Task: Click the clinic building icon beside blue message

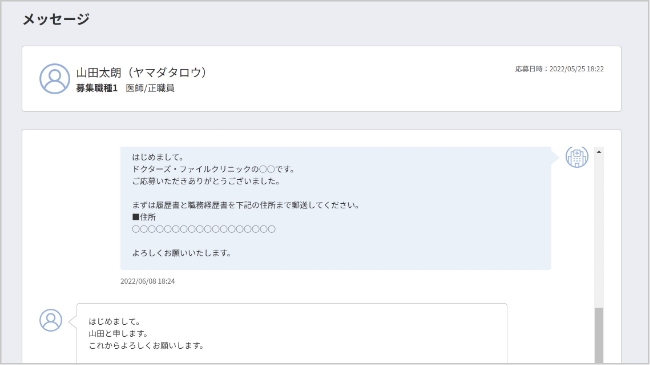Action: pos(577,157)
